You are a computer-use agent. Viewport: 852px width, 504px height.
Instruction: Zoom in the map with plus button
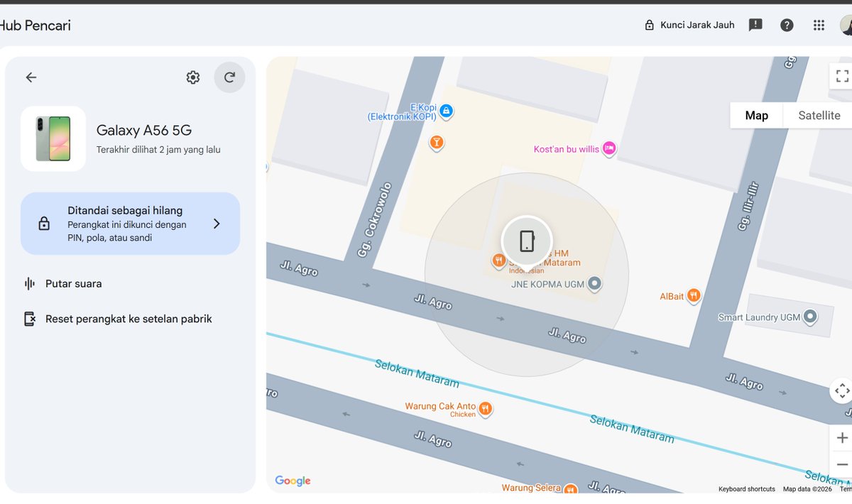pos(842,438)
